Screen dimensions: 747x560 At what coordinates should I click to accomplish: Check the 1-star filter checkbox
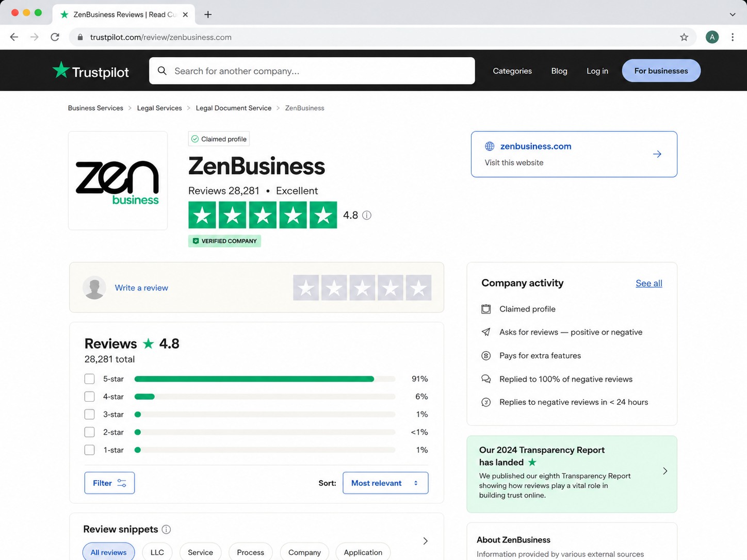click(x=89, y=450)
